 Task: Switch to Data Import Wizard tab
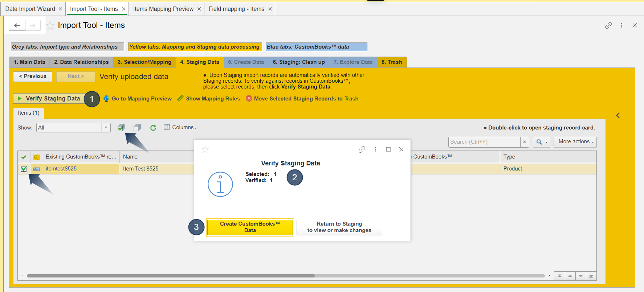[30, 9]
